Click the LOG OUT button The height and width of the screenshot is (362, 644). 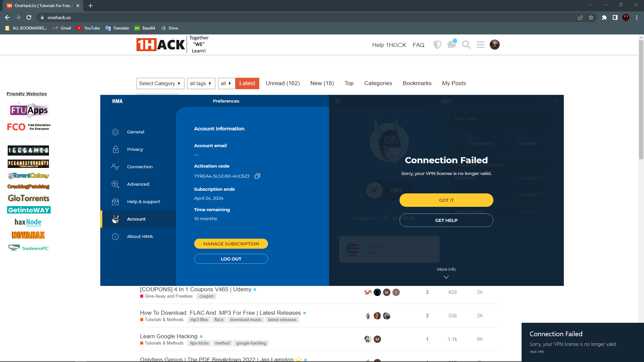pos(231,259)
